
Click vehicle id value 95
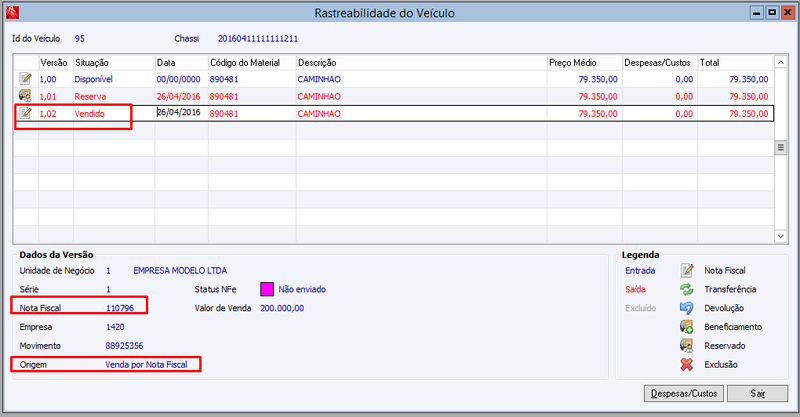pos(80,39)
